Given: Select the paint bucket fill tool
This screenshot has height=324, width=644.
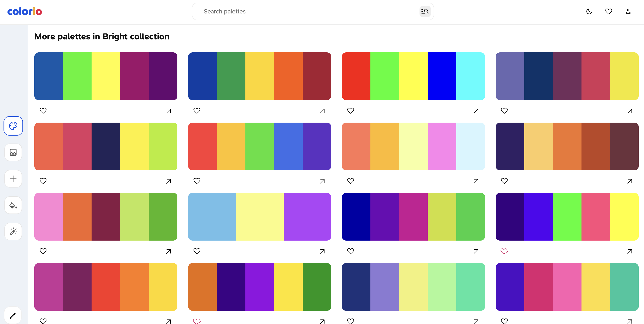Looking at the screenshot, I should (x=13, y=205).
